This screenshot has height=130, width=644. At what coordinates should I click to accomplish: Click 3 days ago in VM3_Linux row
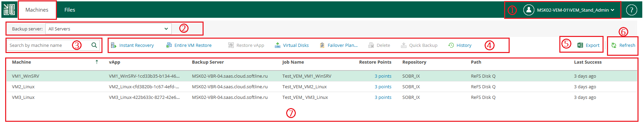pyautogui.click(x=585, y=97)
